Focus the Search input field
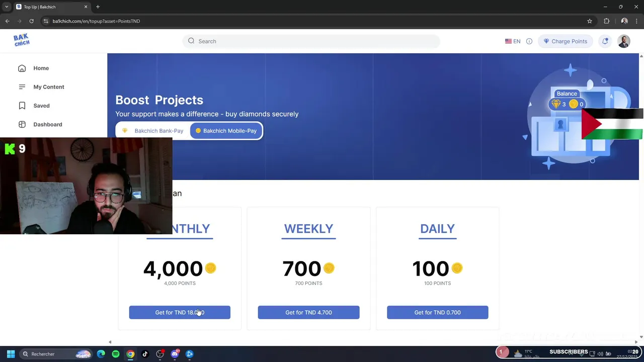Image resolution: width=644 pixels, height=362 pixels. tap(311, 41)
